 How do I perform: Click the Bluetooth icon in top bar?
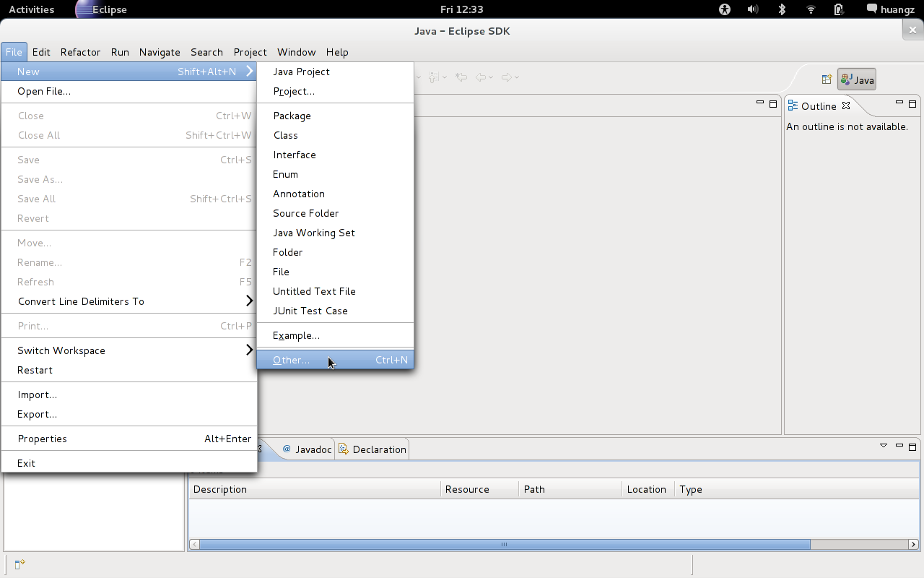(x=782, y=9)
